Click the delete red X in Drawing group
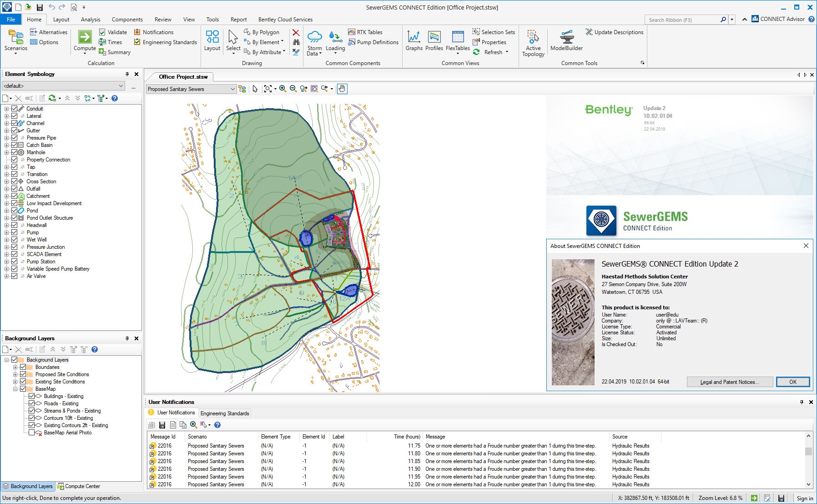Viewport: 817px width, 504px height. [x=296, y=32]
